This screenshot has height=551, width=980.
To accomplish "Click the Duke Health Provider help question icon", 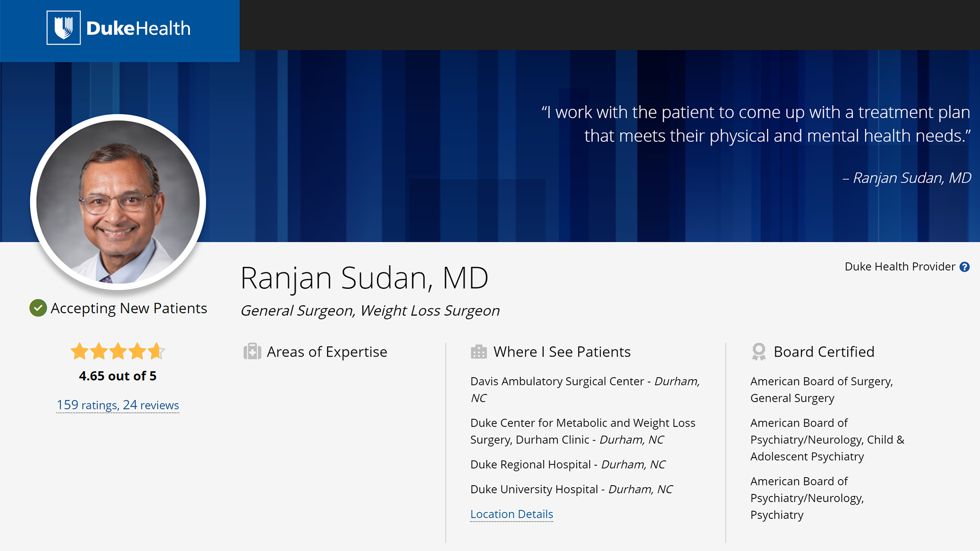I will pyautogui.click(x=964, y=267).
